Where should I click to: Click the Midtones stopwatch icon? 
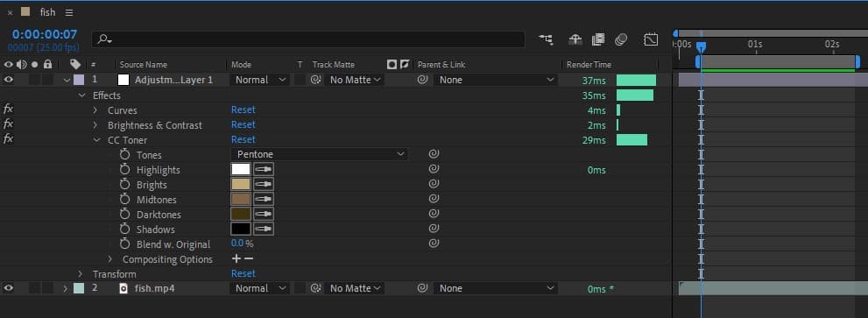point(124,200)
